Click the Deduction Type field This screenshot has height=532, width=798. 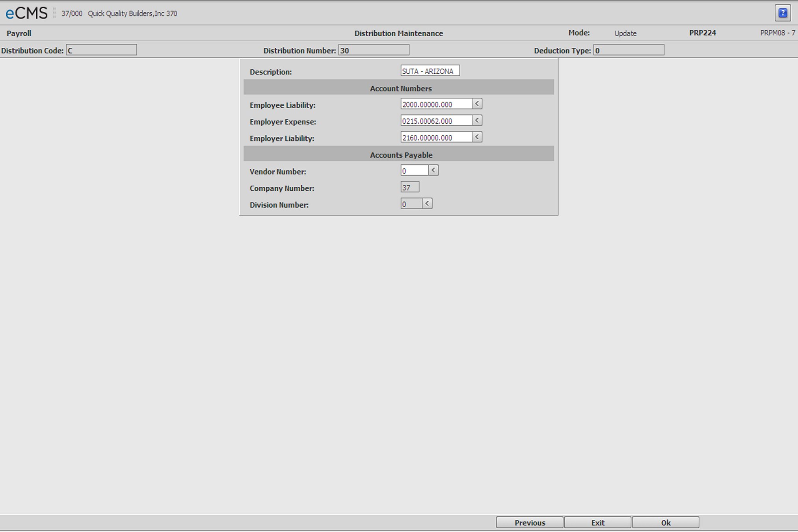tap(629, 50)
